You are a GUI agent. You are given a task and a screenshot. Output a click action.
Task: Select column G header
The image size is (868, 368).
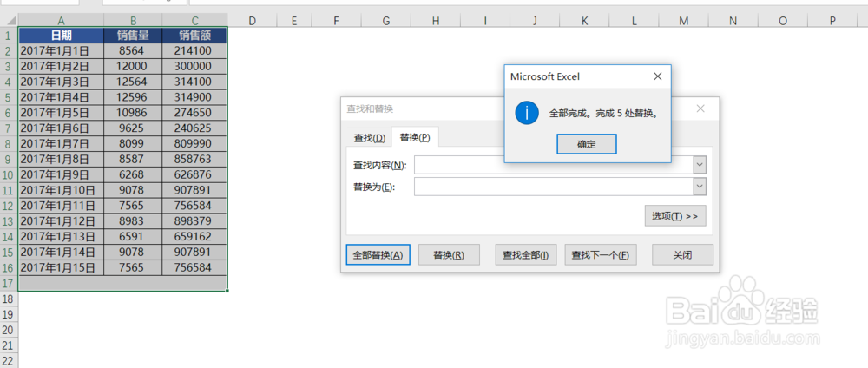pos(386,21)
